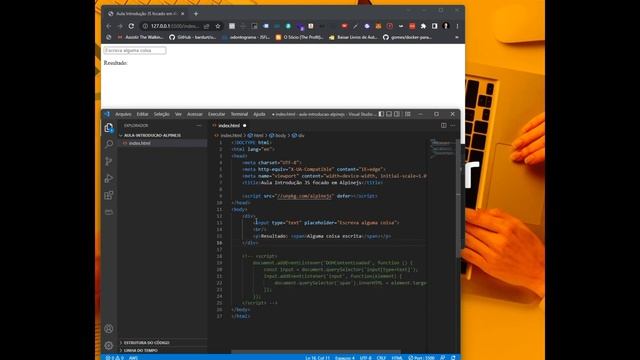
Task: Open the Accounts icon in VS Code activity bar
Action: point(109,329)
